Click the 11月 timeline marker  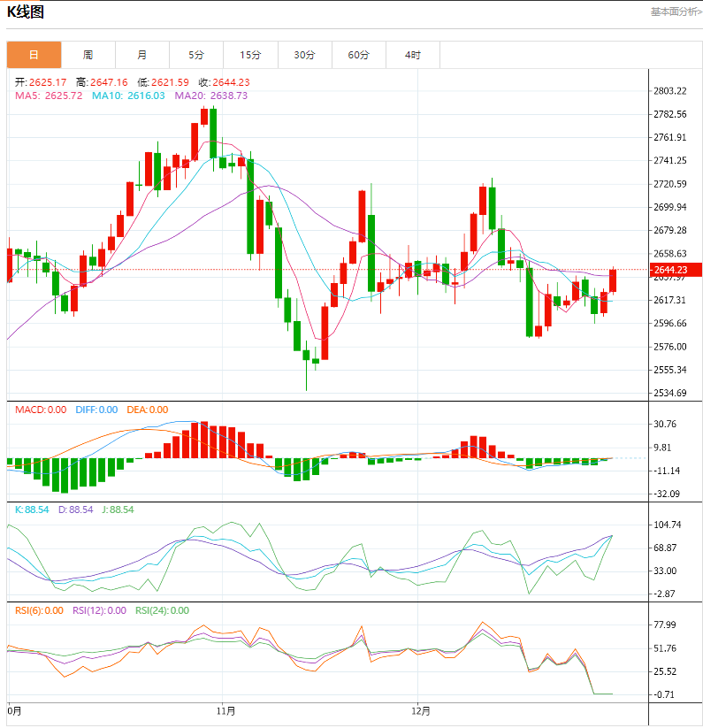coord(226,711)
